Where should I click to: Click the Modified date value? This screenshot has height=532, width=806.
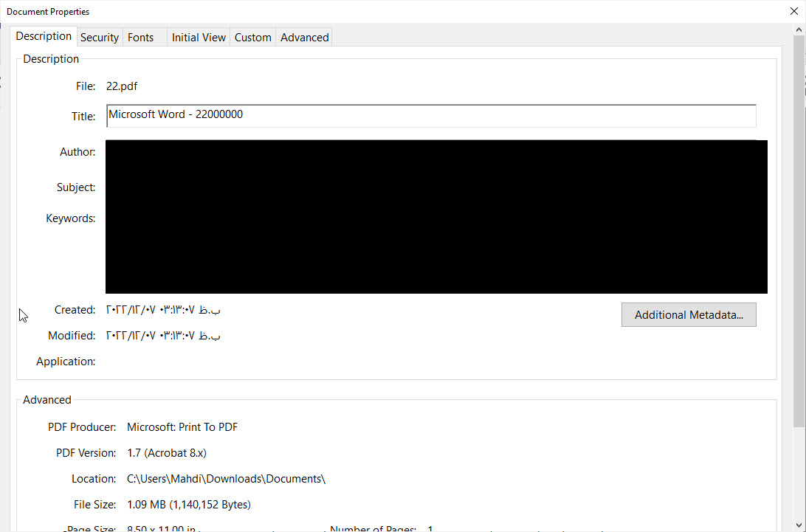coord(163,336)
